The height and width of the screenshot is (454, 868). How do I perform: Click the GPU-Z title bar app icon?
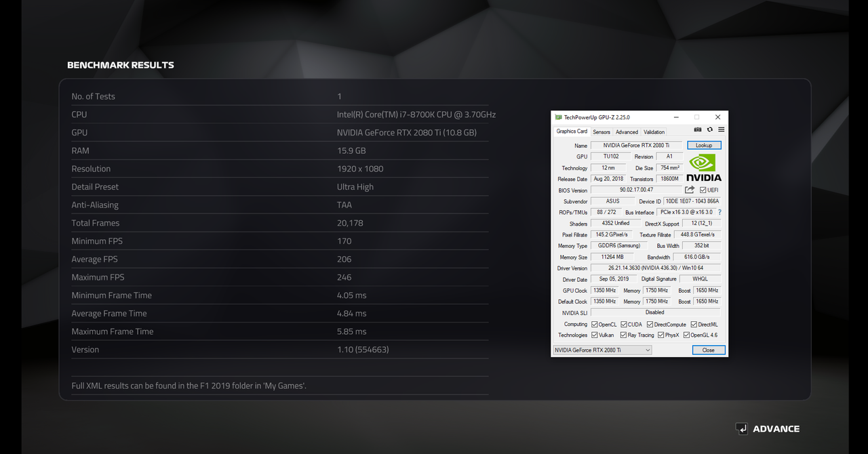pos(559,117)
